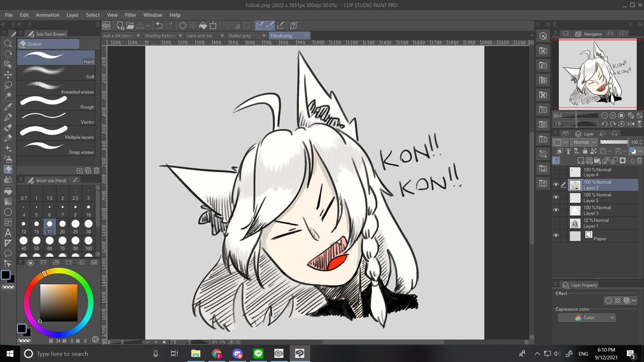The image size is (644, 362).
Task: Toggle Snap to Special Ruler
Action: 270,25
